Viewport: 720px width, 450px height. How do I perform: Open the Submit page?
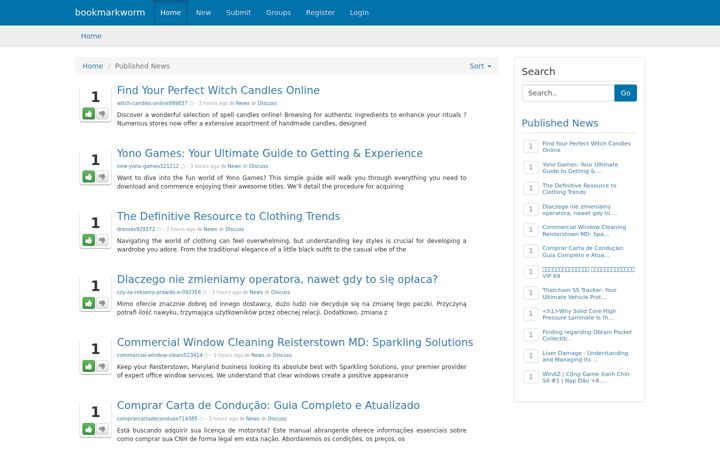tap(238, 12)
